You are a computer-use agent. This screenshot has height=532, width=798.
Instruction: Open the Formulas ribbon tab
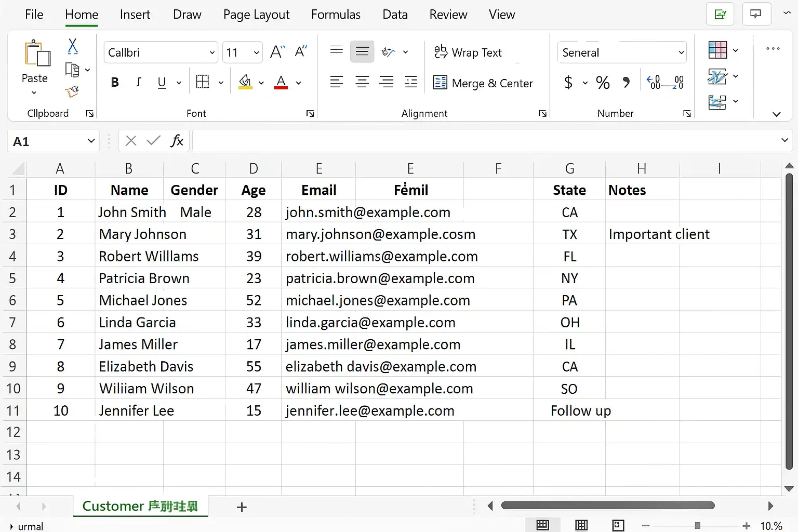(x=336, y=15)
